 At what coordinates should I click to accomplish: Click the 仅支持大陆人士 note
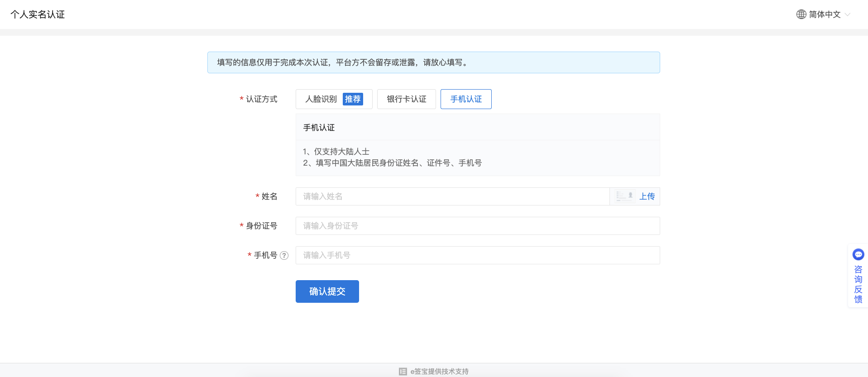coord(336,152)
